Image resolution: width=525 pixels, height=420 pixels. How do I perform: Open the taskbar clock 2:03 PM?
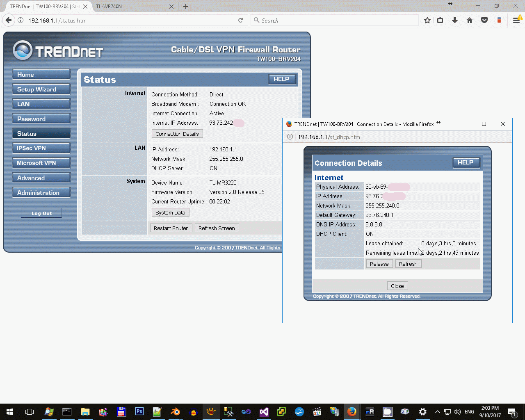pyautogui.click(x=490, y=412)
